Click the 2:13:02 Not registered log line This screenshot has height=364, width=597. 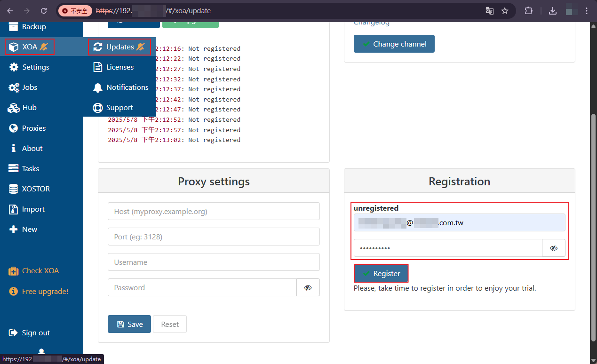(x=174, y=140)
